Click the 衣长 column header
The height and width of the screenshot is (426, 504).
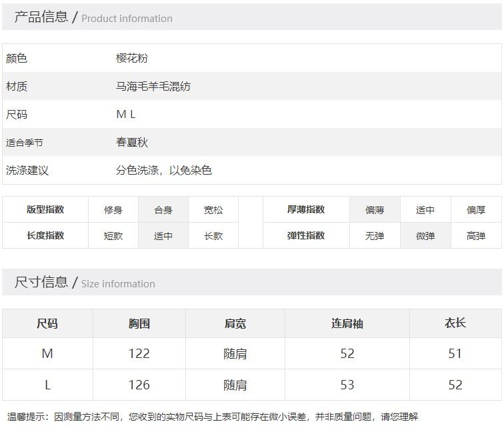click(455, 323)
